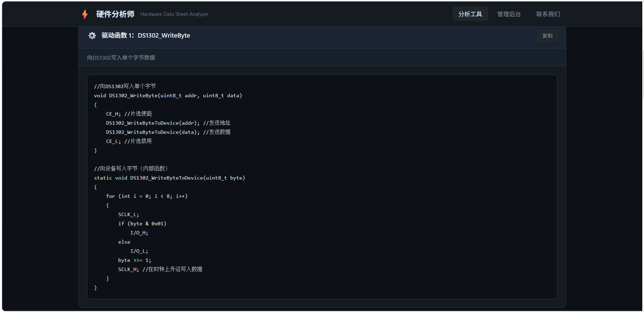
Task: Click the void DS1302_WriteByte function signature line
Action: click(168, 96)
